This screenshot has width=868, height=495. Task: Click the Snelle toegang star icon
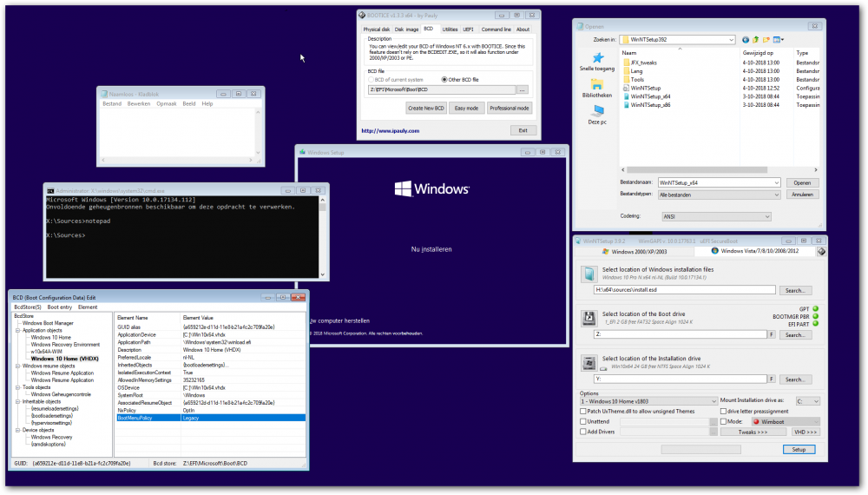coord(597,58)
